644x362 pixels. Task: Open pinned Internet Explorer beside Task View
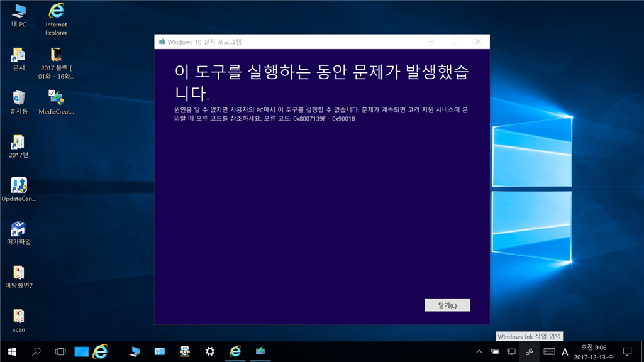(100, 352)
